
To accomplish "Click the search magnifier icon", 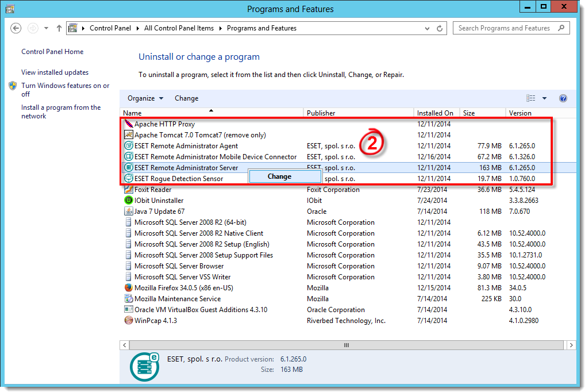I will (561, 28).
